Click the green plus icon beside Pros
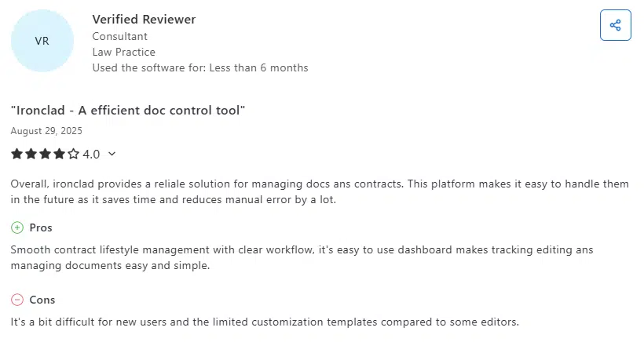Viewport: 644px width, 342px height. pyautogui.click(x=17, y=227)
